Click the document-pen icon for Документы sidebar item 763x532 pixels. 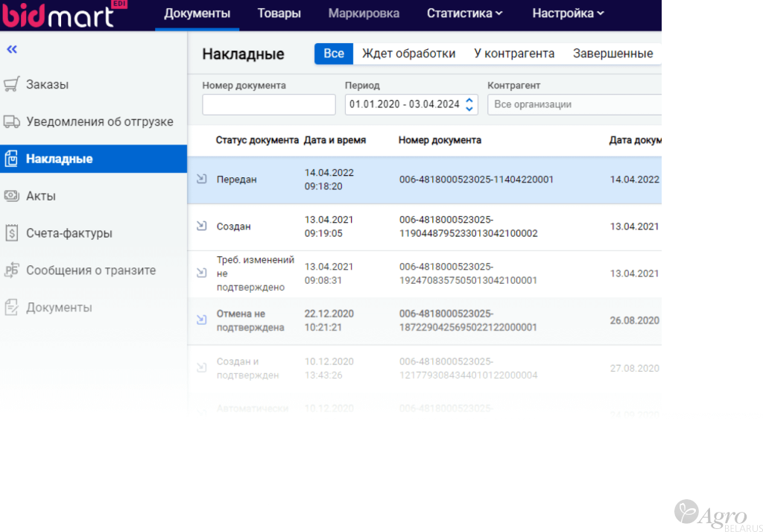tap(12, 308)
